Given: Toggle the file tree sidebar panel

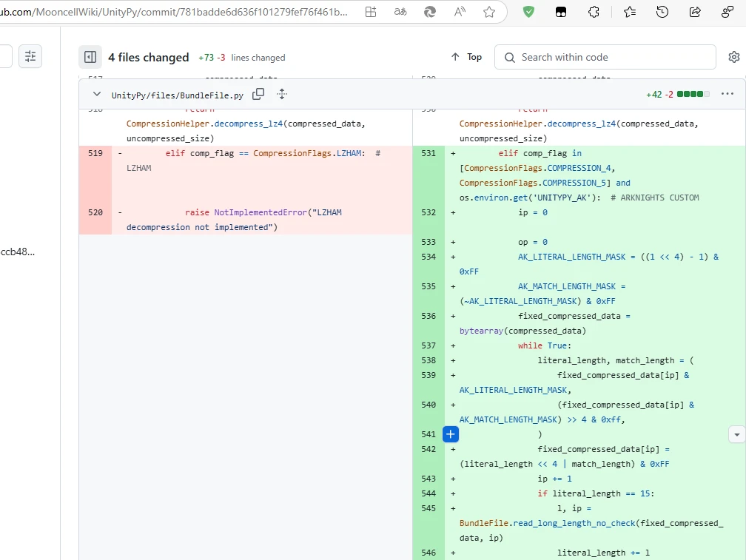Looking at the screenshot, I should pos(90,58).
